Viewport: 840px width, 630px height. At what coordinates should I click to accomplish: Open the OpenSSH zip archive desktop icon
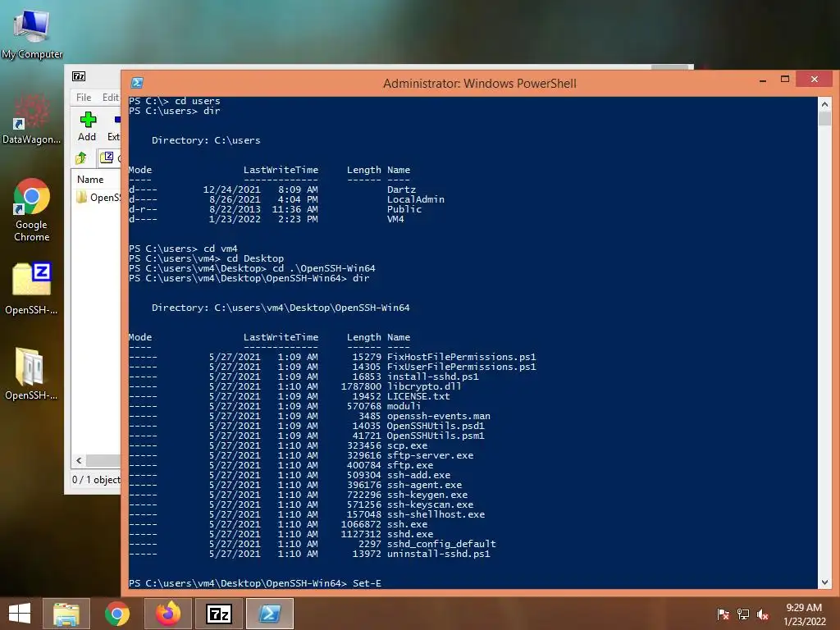click(x=32, y=288)
